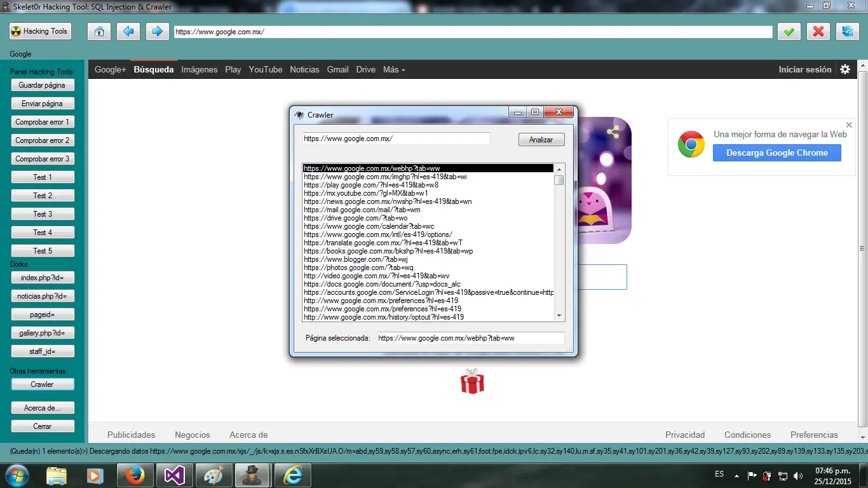Viewport: 868px width, 488px height.
Task: Navigate forward with the right arrow icon
Action: [158, 31]
